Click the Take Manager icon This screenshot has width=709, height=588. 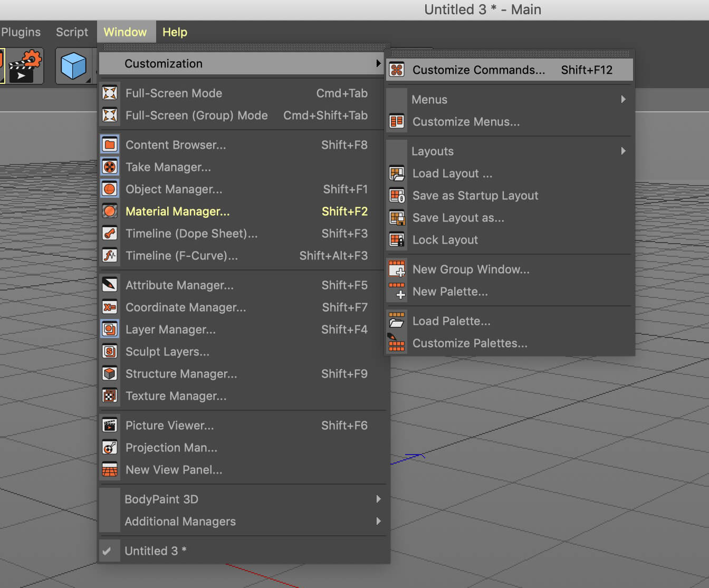[110, 167]
